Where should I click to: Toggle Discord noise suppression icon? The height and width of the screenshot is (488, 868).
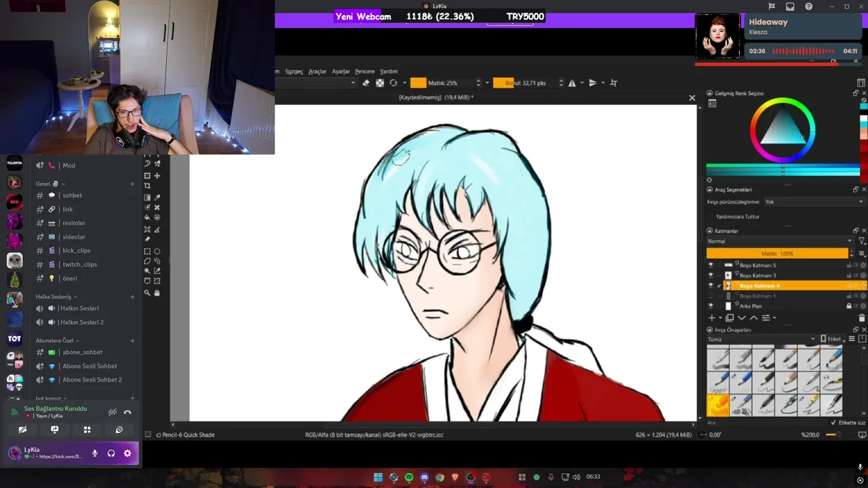point(113,412)
